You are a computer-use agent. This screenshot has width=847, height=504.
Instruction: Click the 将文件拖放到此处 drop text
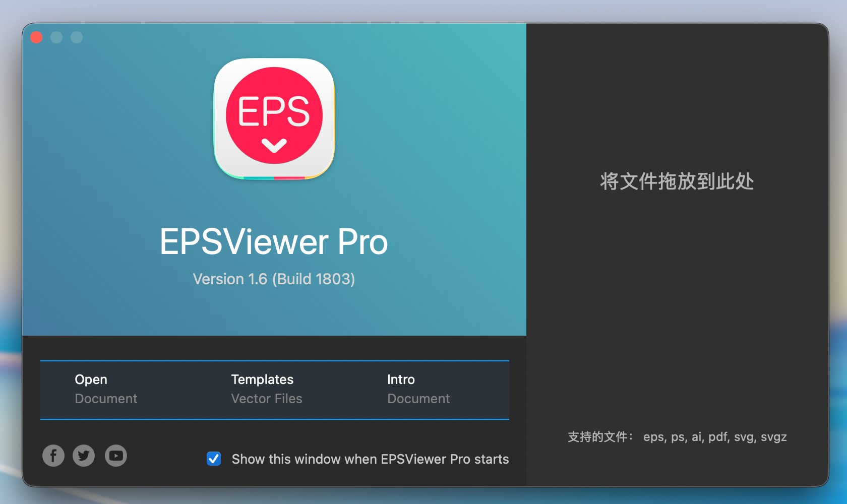point(677,181)
